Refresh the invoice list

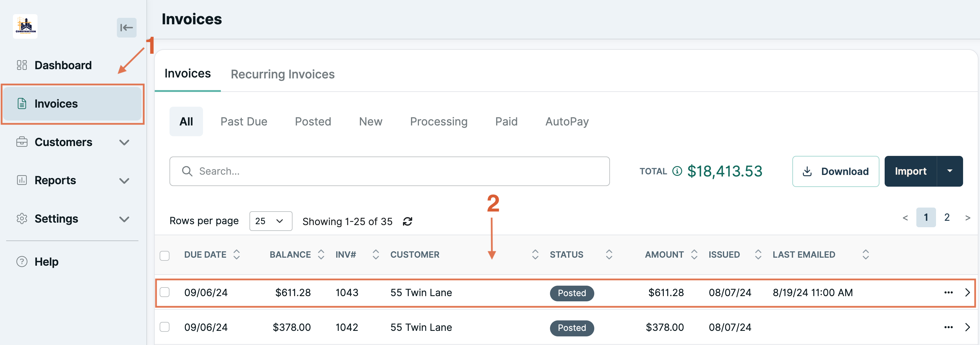408,221
